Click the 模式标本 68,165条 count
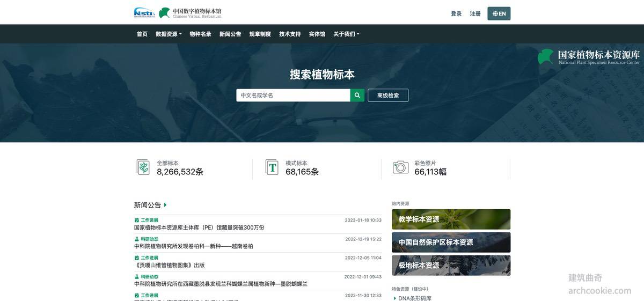Viewport: 644px width, 301px height. [x=302, y=172]
